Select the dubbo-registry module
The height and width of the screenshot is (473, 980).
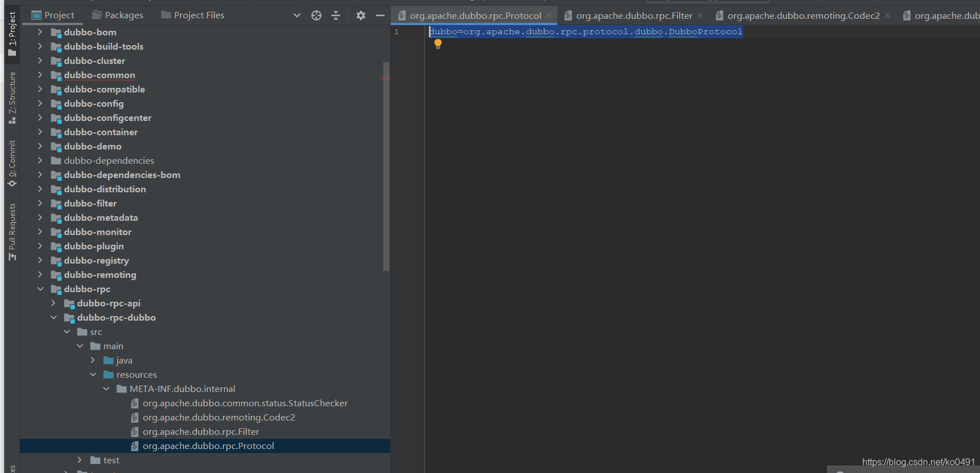[x=97, y=260]
